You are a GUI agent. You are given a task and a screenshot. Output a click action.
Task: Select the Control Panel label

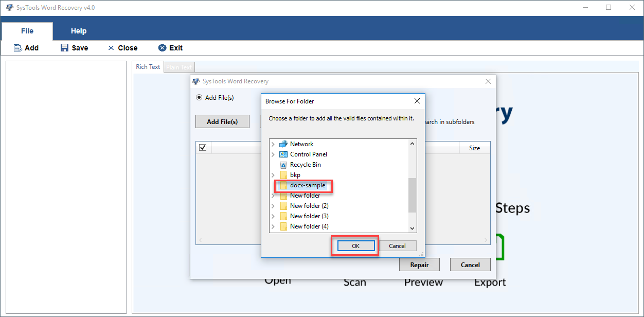click(309, 154)
